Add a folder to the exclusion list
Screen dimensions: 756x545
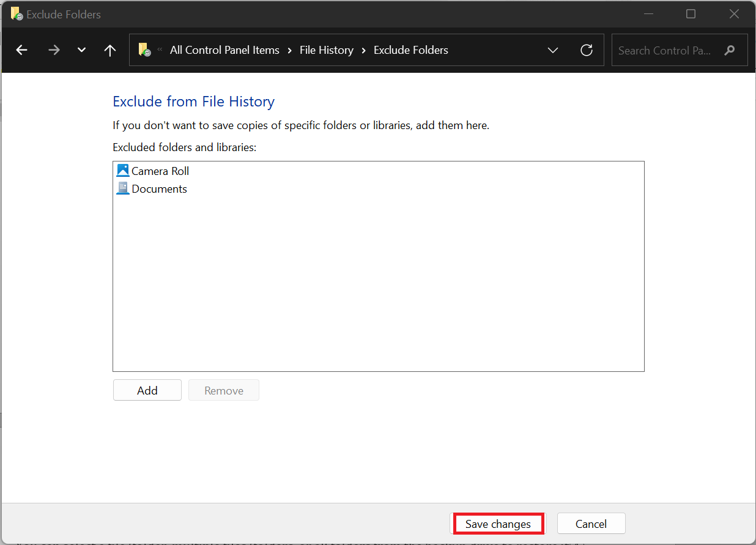147,390
